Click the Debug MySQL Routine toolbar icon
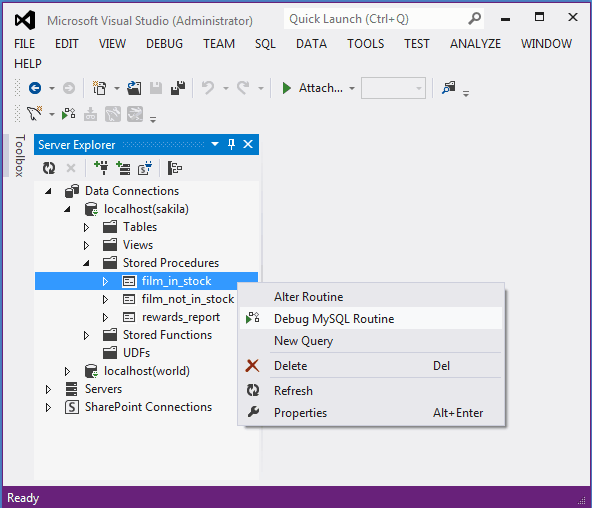 pos(68,114)
